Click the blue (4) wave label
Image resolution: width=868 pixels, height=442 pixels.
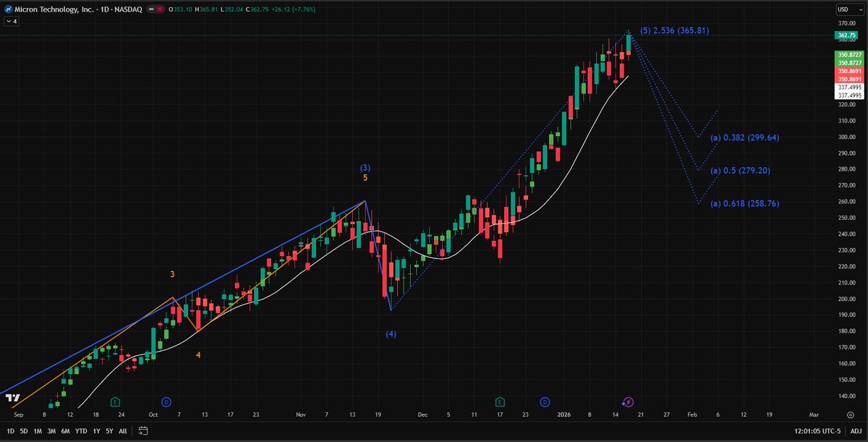tap(391, 334)
